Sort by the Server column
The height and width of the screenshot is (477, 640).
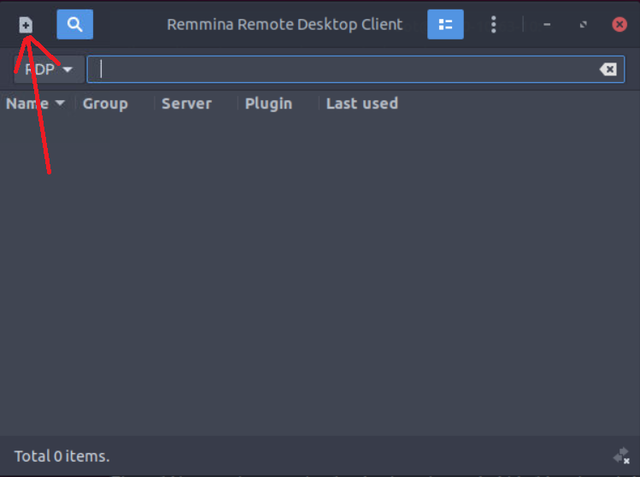(187, 104)
